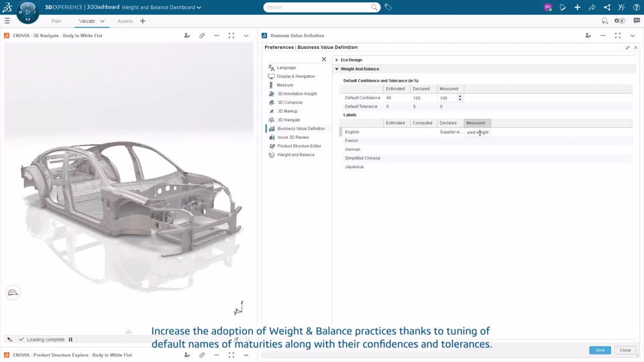644x362 pixels.
Task: Maximize the Product Structure Explore widget
Action: coord(231,355)
